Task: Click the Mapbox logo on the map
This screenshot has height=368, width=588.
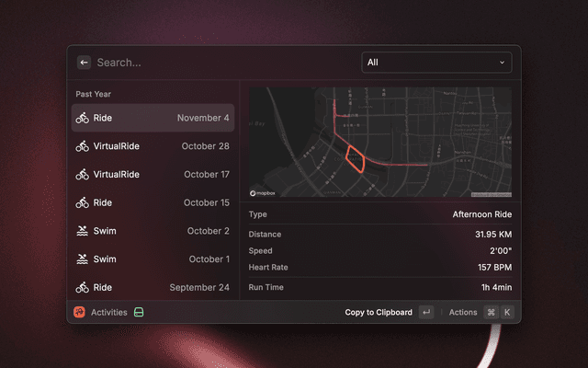Action: (264, 193)
